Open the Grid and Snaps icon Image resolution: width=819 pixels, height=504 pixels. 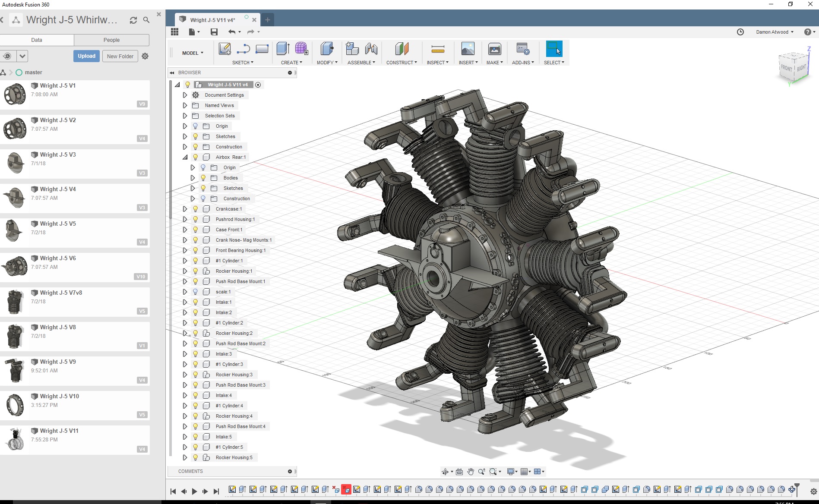click(x=524, y=472)
